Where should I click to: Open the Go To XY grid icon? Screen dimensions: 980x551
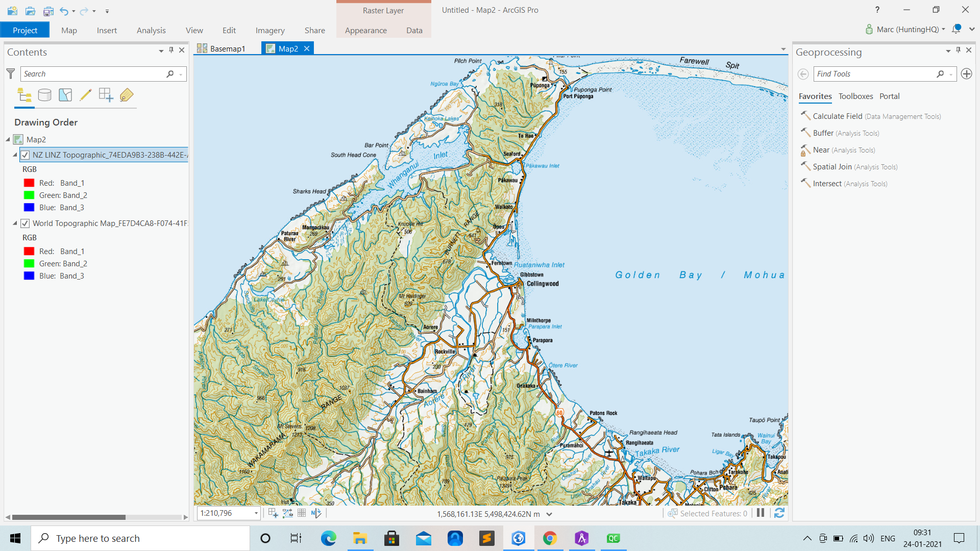coord(301,513)
